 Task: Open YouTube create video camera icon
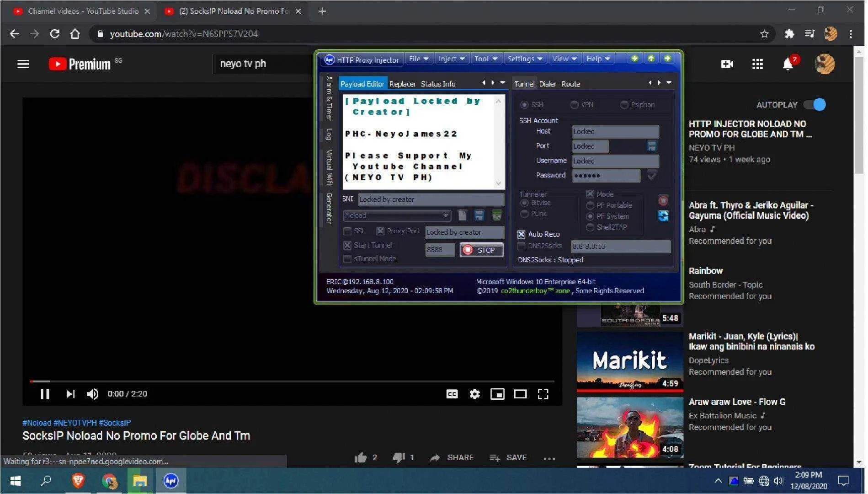pos(727,64)
